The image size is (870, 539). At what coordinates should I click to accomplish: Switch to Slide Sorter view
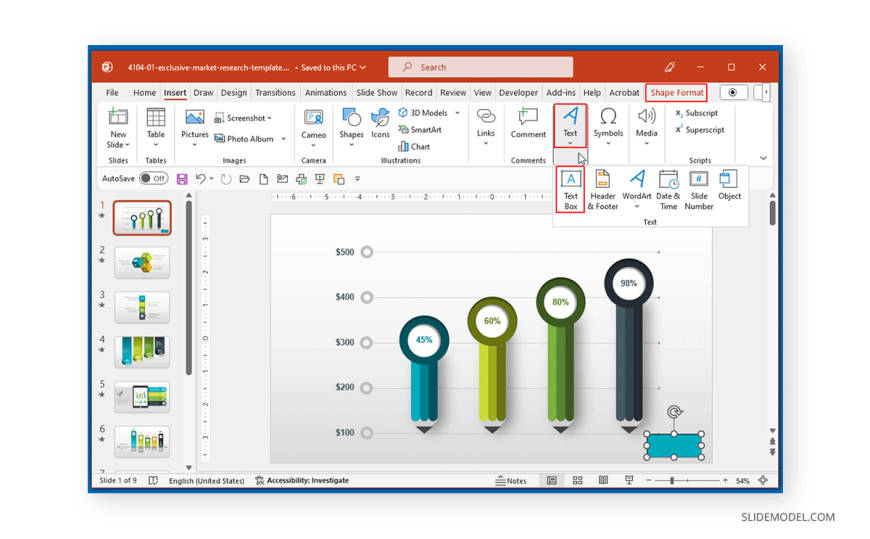578,480
